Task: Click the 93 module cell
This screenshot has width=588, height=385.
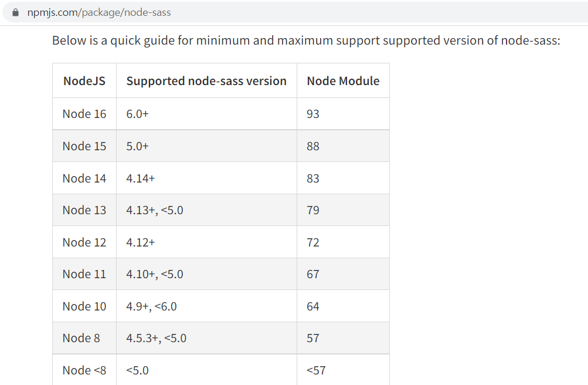Action: click(x=343, y=114)
